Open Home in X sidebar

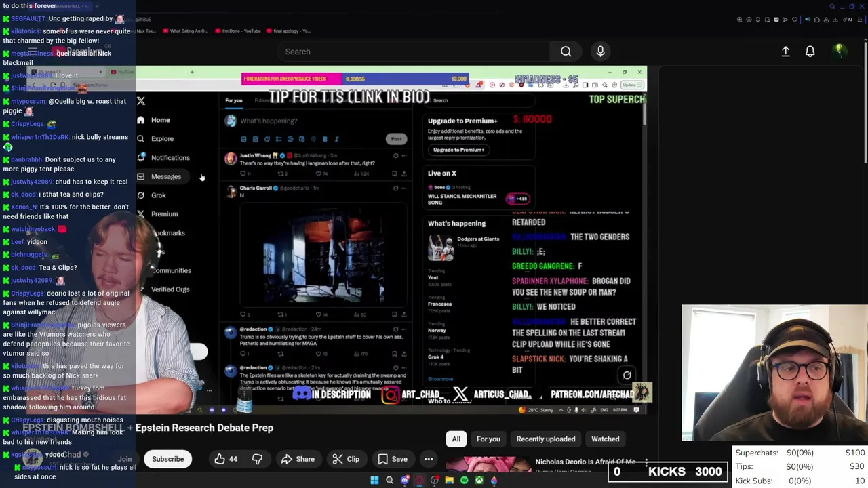tap(153, 120)
